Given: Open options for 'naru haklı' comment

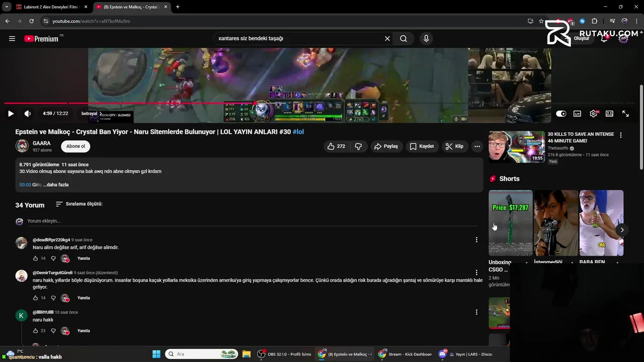Looking at the screenshot, I should pyautogui.click(x=476, y=312).
